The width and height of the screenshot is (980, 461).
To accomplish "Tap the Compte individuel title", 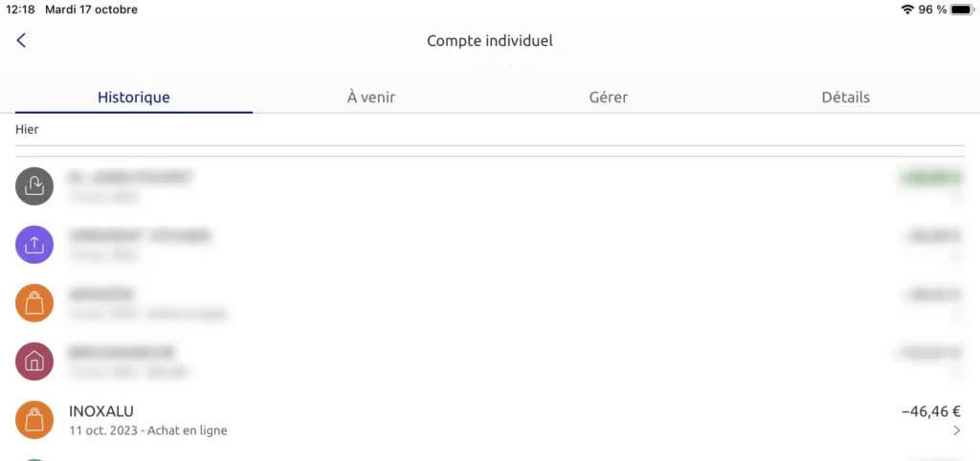I will pyautogui.click(x=490, y=40).
